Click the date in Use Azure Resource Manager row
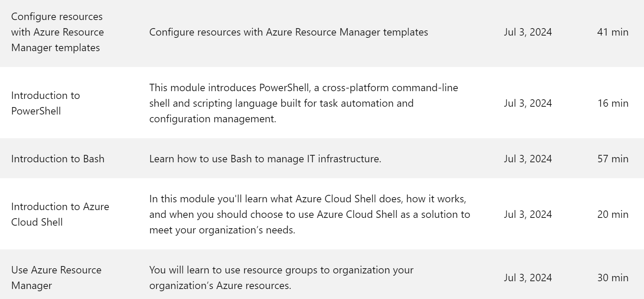This screenshot has height=299, width=644. point(528,278)
